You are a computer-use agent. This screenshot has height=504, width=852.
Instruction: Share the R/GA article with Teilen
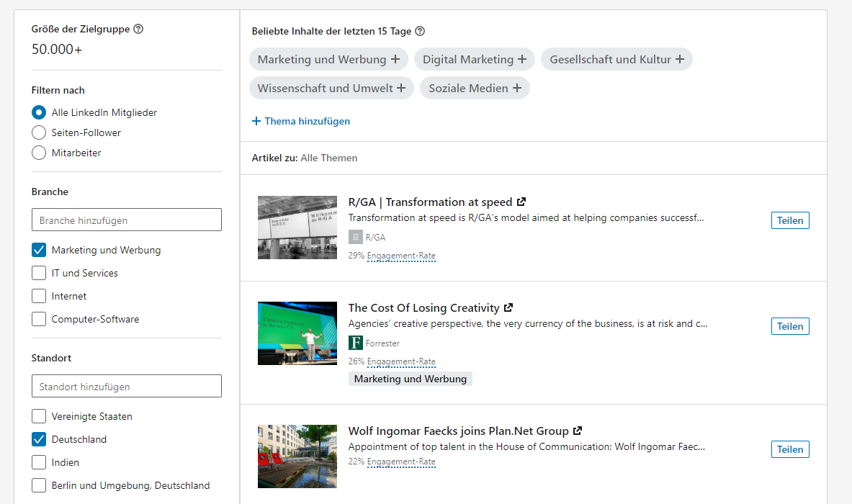point(789,220)
